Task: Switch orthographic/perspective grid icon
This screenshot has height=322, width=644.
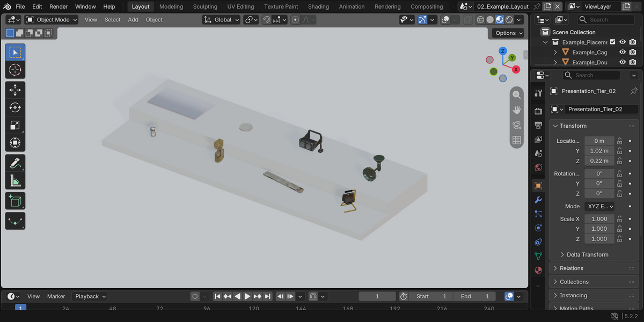Action: click(517, 140)
